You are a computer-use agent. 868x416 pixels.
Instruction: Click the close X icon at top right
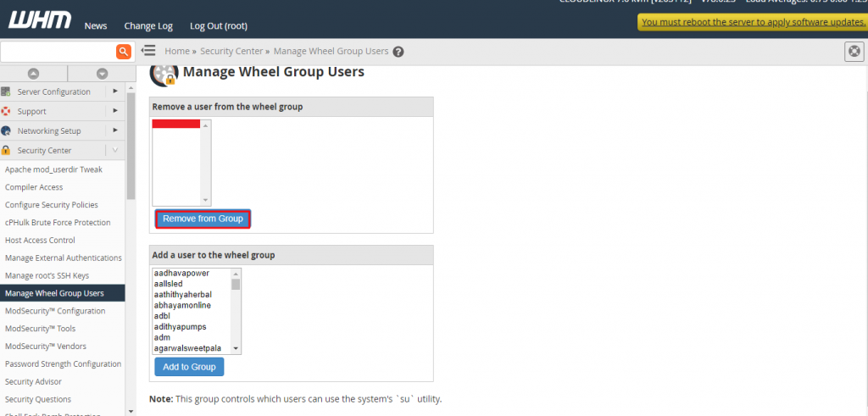tap(854, 52)
